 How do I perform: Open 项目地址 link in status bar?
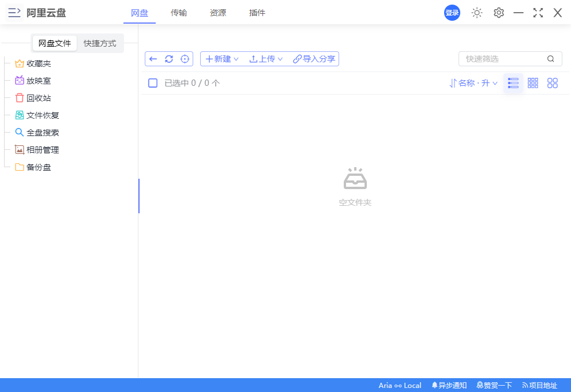(x=539, y=385)
